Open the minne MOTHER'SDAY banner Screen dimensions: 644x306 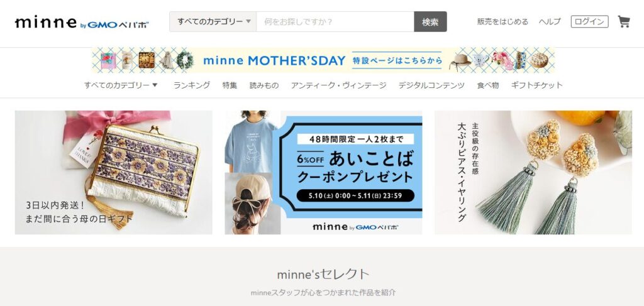pyautogui.click(x=323, y=60)
